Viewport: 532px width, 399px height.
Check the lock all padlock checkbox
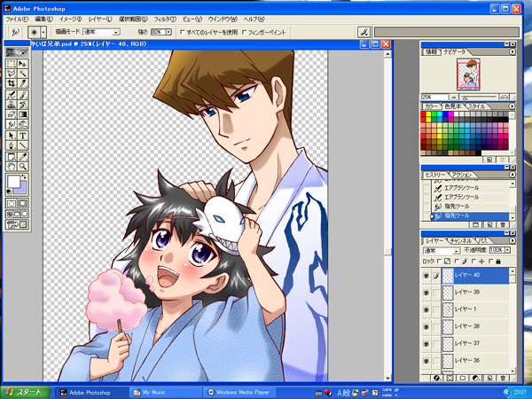[x=490, y=262]
